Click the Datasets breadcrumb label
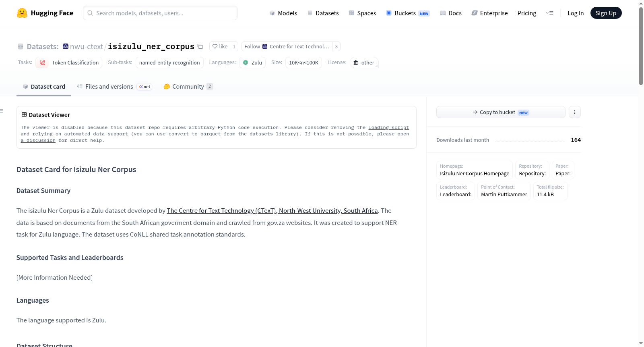This screenshot has height=347, width=644. (x=43, y=46)
